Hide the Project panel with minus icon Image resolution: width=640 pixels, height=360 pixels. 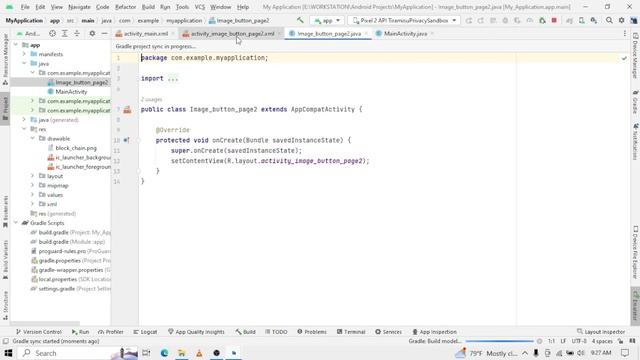coord(104,33)
